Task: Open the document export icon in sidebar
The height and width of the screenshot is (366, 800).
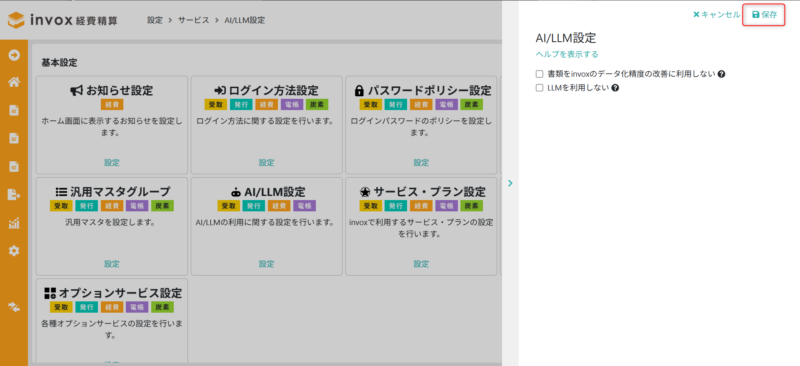Action: 14,194
